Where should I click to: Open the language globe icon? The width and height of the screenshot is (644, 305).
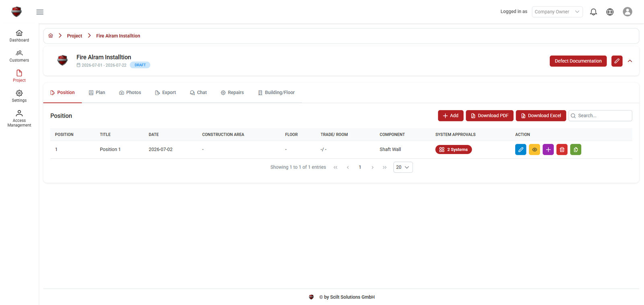click(x=610, y=12)
